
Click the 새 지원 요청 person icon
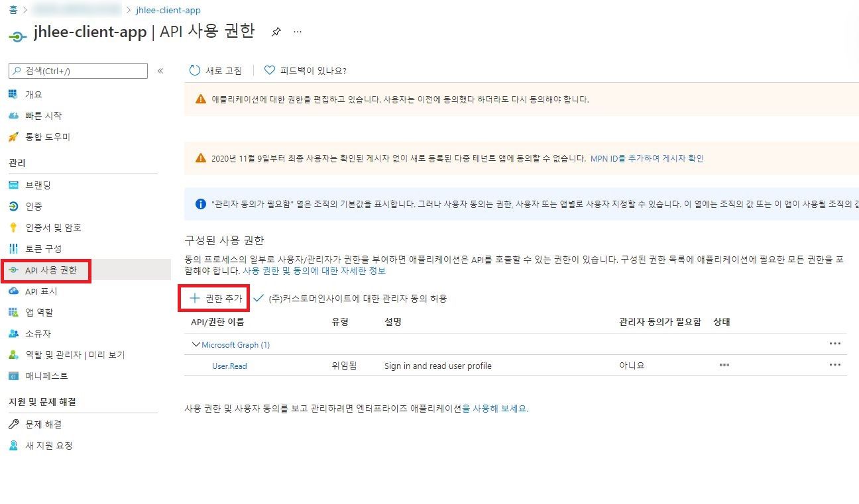pyautogui.click(x=13, y=445)
